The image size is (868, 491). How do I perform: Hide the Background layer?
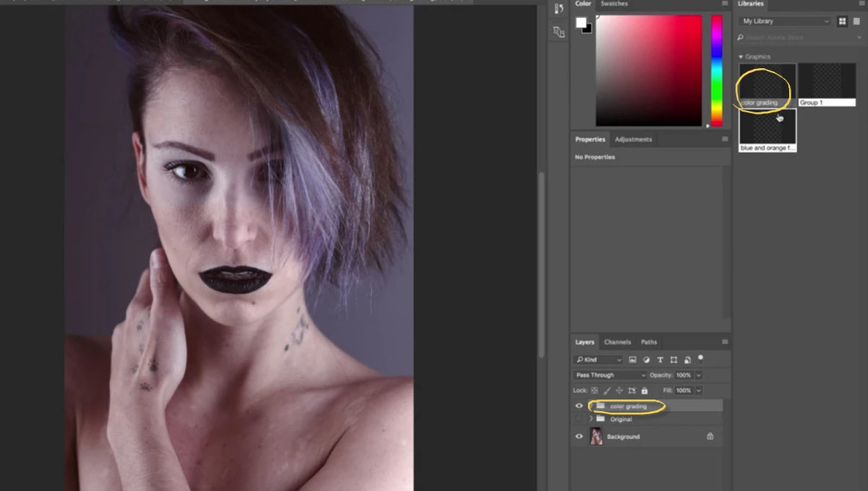click(x=579, y=436)
